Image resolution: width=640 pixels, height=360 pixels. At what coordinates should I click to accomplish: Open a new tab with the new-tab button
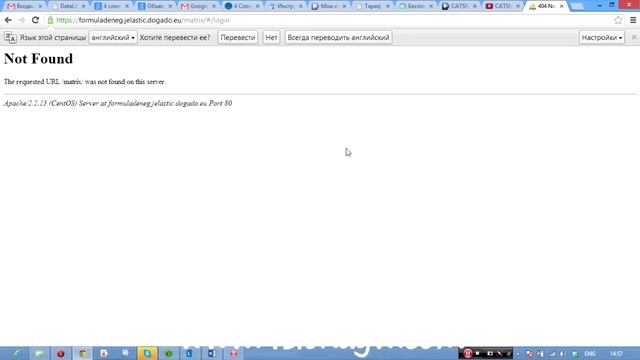tap(576, 7)
